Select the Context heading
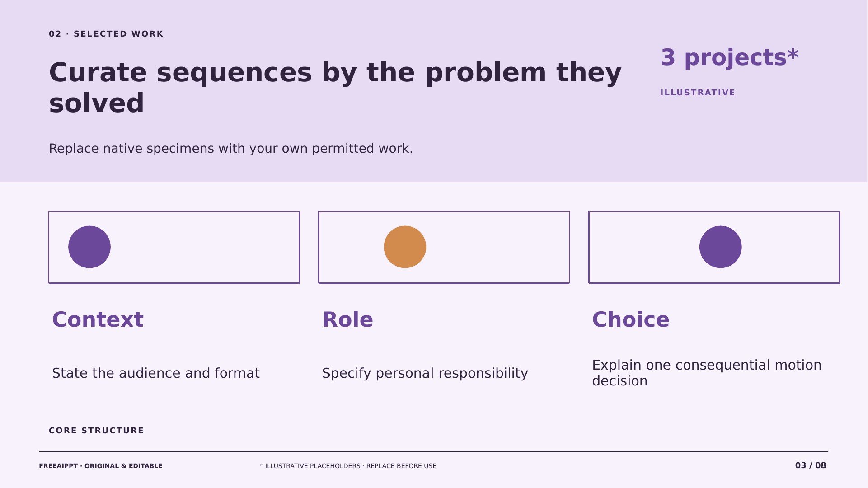The height and width of the screenshot is (488, 868). (98, 320)
